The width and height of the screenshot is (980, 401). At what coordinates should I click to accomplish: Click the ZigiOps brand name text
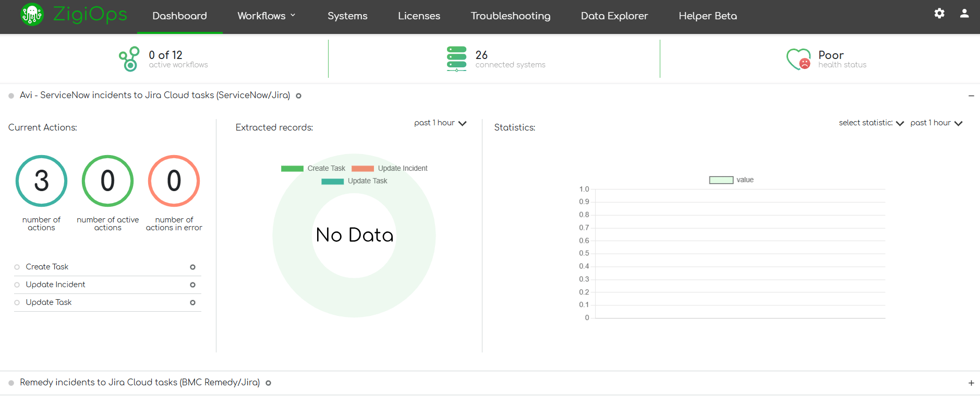tap(90, 14)
